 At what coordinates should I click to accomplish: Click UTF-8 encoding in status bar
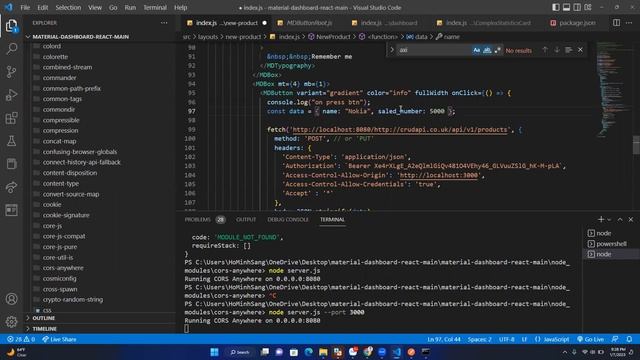click(507, 339)
